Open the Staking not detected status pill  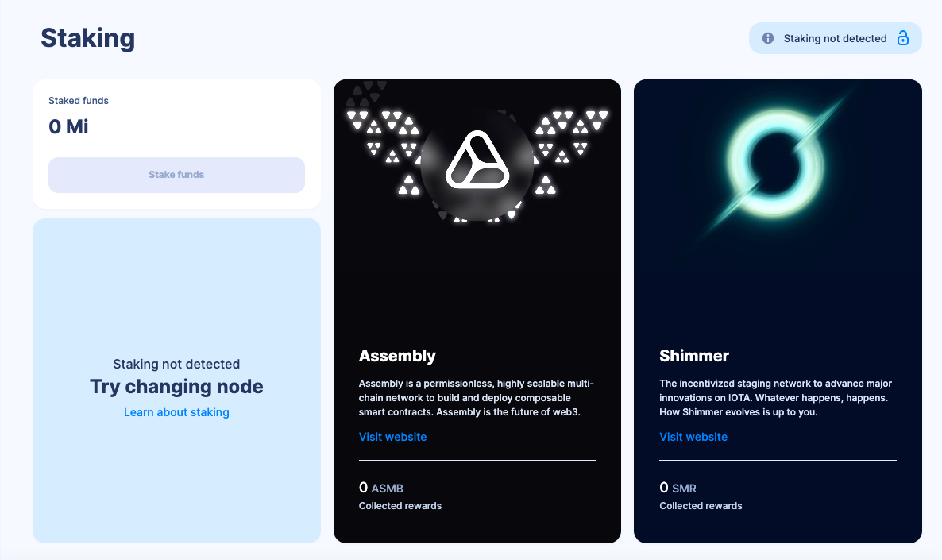coord(836,38)
